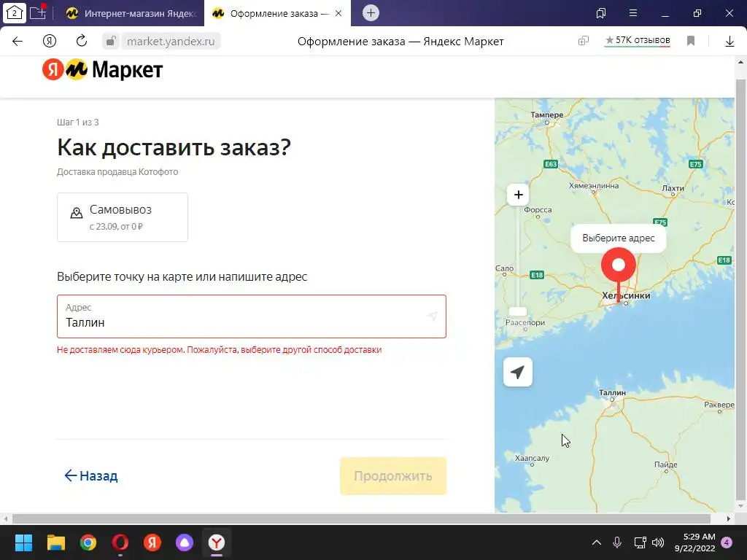Click the microphone tray icon
The height and width of the screenshot is (560, 747).
pyautogui.click(x=617, y=542)
